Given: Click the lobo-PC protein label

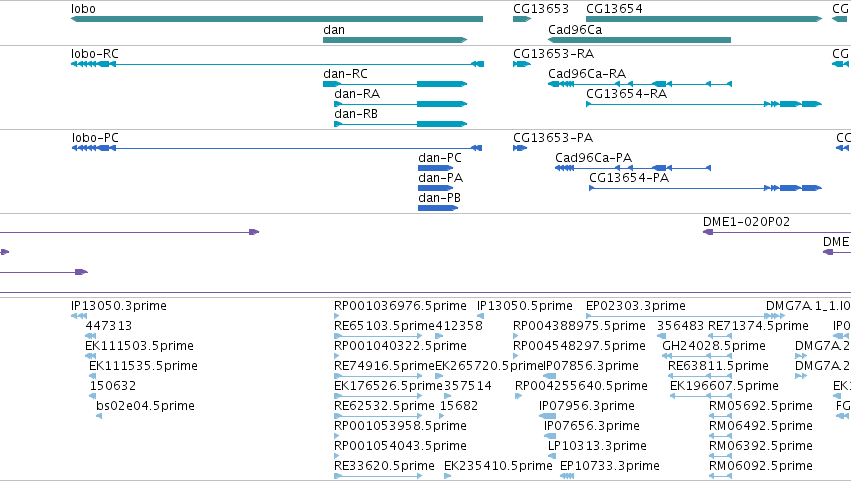Looking at the screenshot, I should (x=95, y=138).
